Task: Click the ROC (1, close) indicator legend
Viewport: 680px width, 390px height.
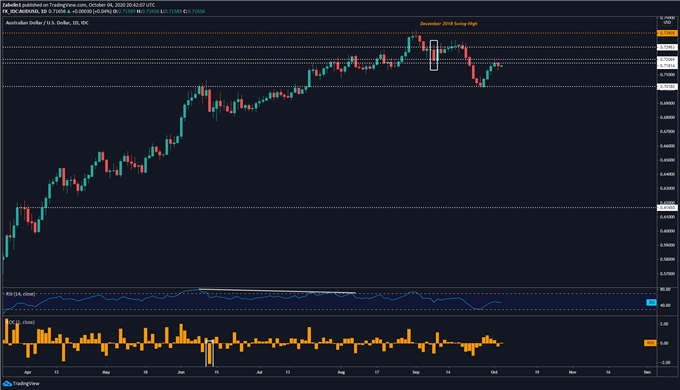Action: coord(21,322)
